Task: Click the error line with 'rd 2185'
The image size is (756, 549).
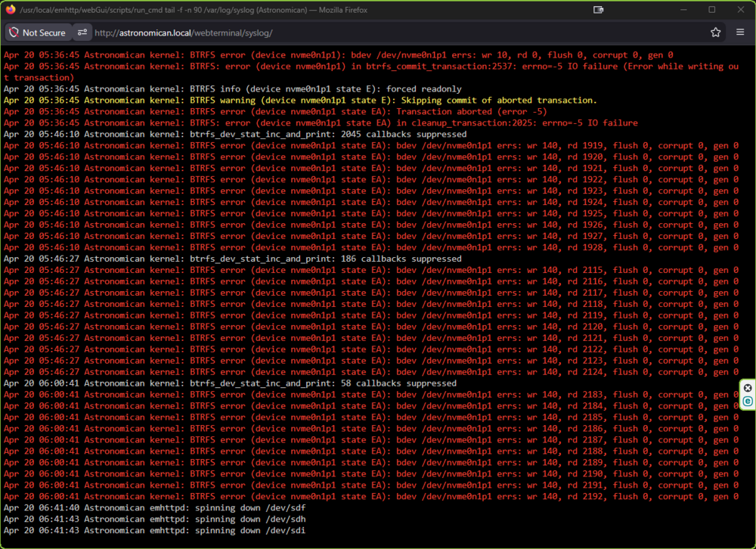Action: [371, 417]
